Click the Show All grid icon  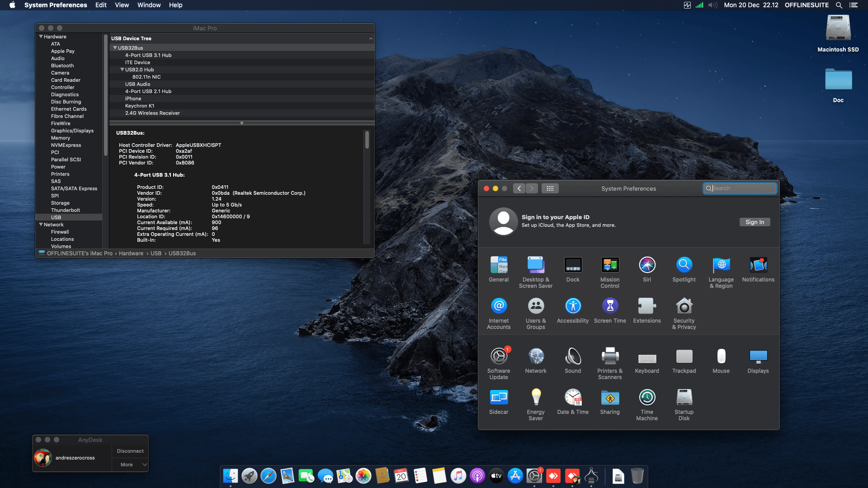click(550, 188)
